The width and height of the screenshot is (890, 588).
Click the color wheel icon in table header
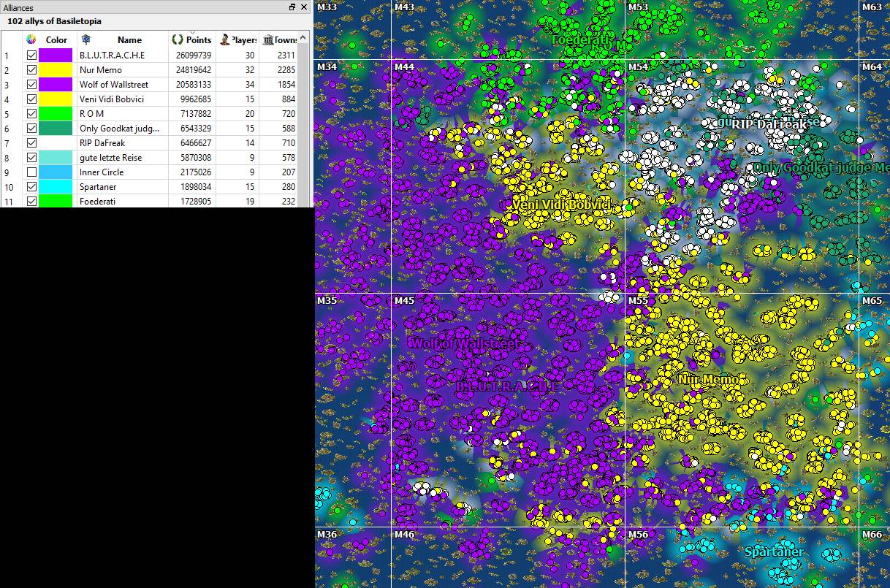click(31, 39)
